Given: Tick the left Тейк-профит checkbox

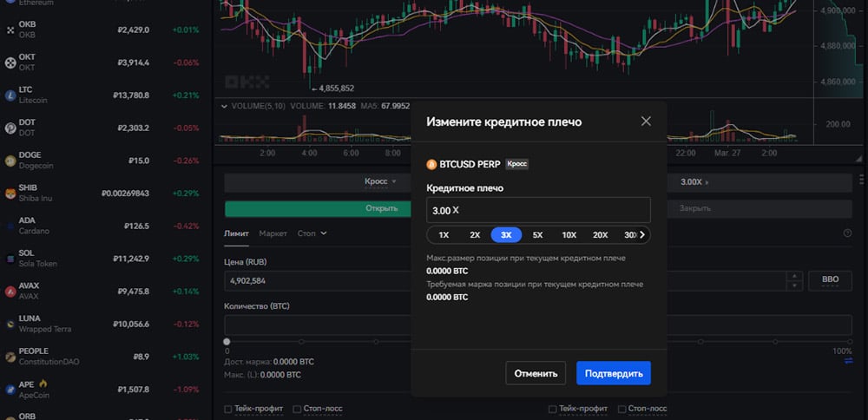Looking at the screenshot, I should [x=228, y=409].
